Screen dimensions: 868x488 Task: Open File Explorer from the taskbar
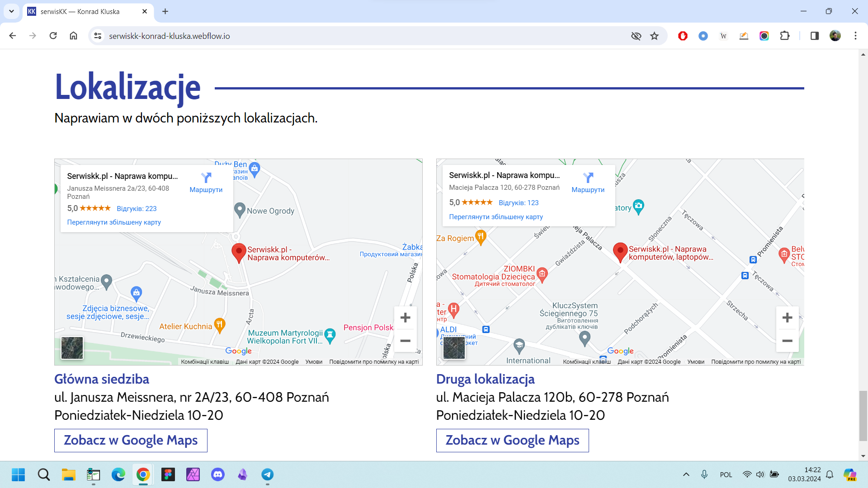tap(69, 475)
